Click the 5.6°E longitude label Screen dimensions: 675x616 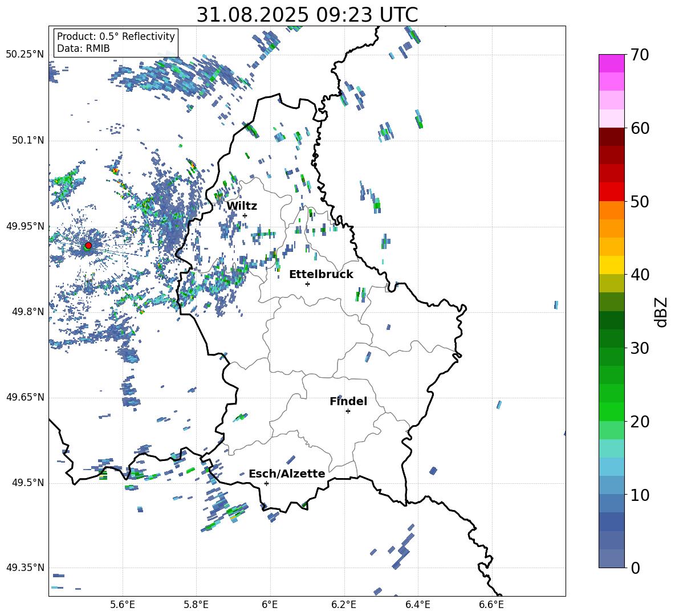(122, 605)
